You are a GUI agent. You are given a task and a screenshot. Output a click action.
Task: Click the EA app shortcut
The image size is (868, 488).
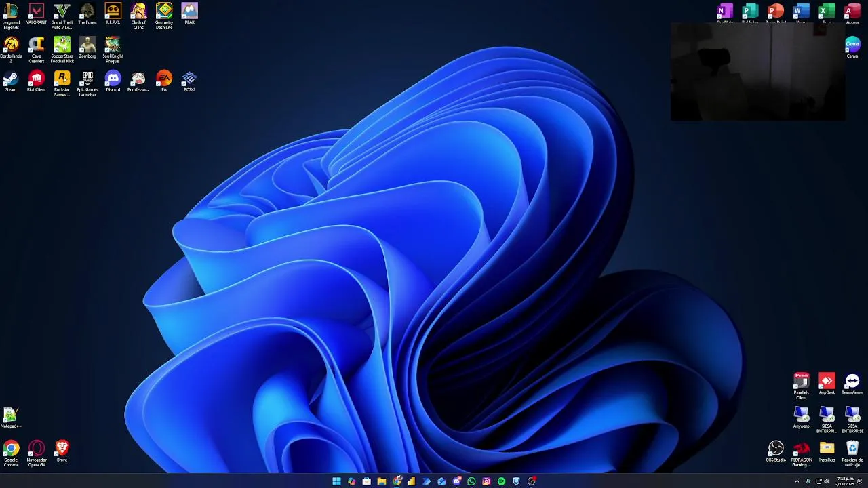164,82
